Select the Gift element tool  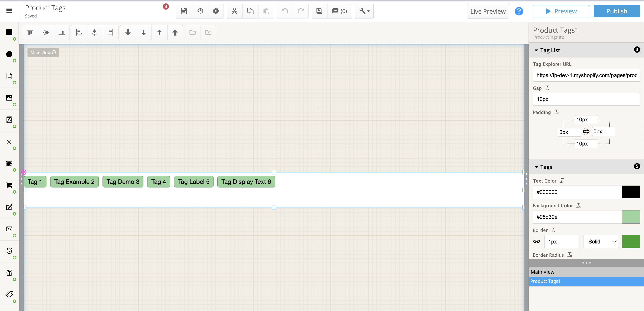(9, 273)
